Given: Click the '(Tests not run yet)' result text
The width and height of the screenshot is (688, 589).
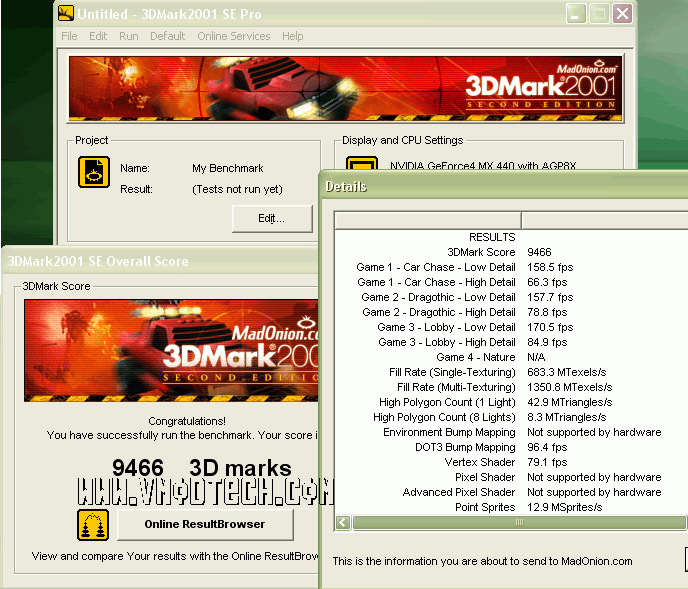Looking at the screenshot, I should click(237, 189).
